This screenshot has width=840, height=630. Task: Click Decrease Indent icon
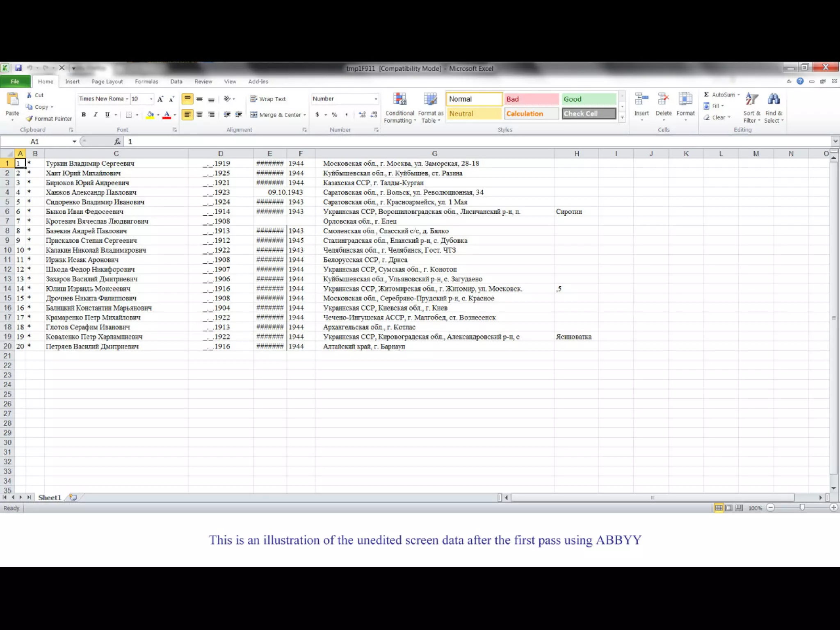pos(227,115)
